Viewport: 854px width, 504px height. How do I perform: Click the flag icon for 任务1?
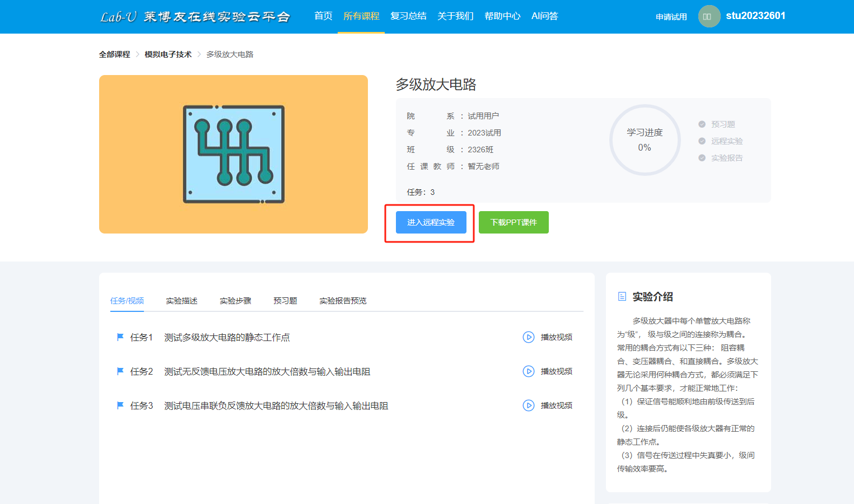(x=120, y=337)
